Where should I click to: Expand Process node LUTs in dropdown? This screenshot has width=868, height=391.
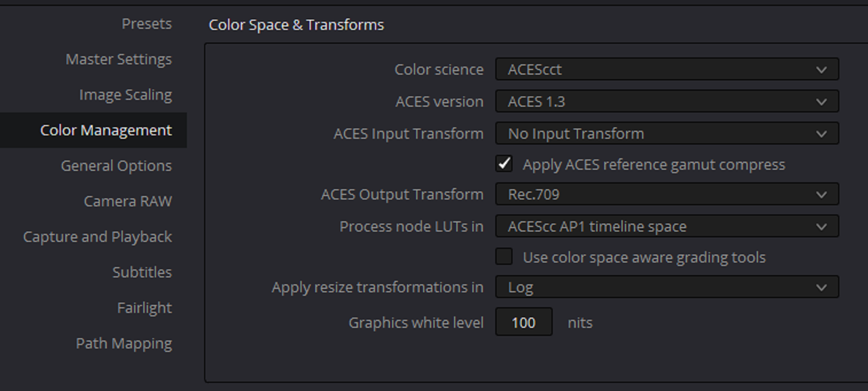(x=667, y=226)
